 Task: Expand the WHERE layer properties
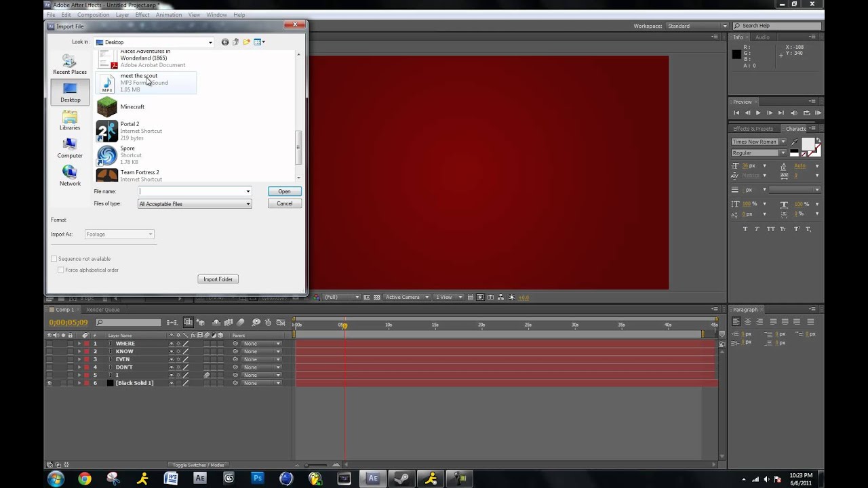coord(79,344)
